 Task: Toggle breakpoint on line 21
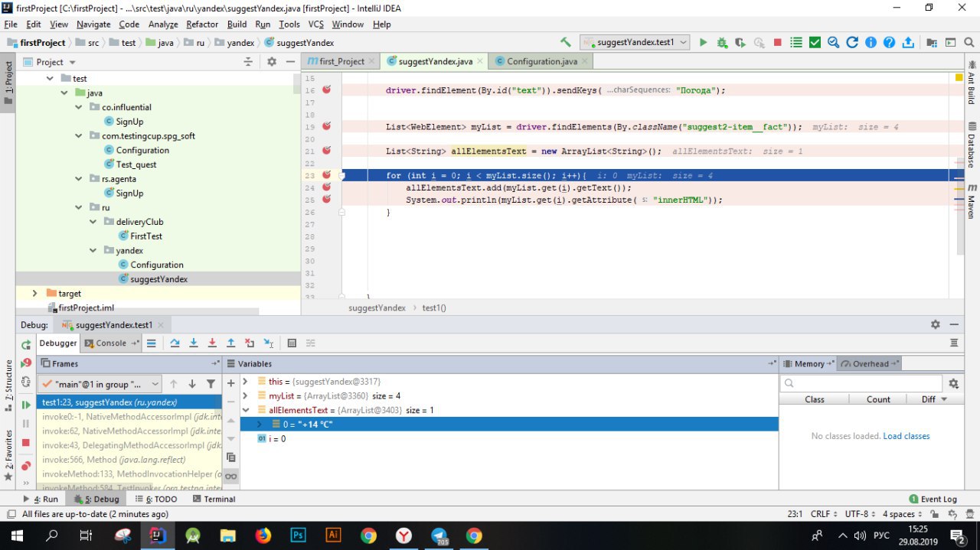point(327,151)
